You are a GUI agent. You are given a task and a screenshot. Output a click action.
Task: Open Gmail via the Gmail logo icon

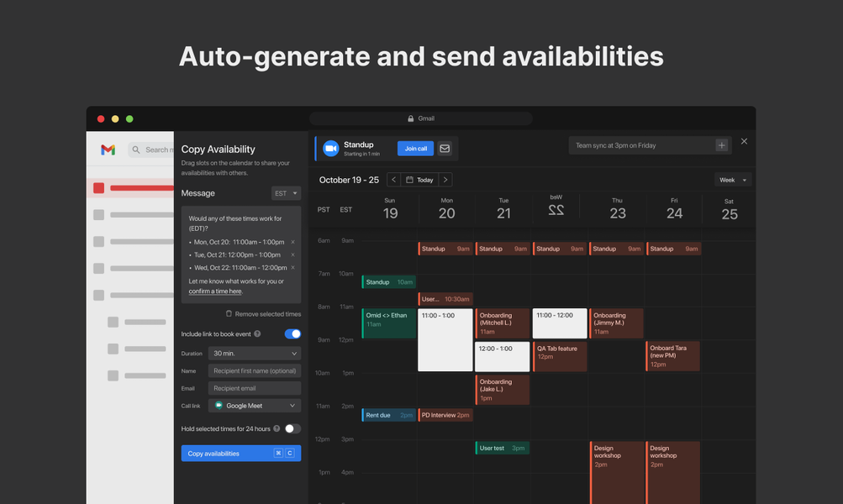coord(108,149)
